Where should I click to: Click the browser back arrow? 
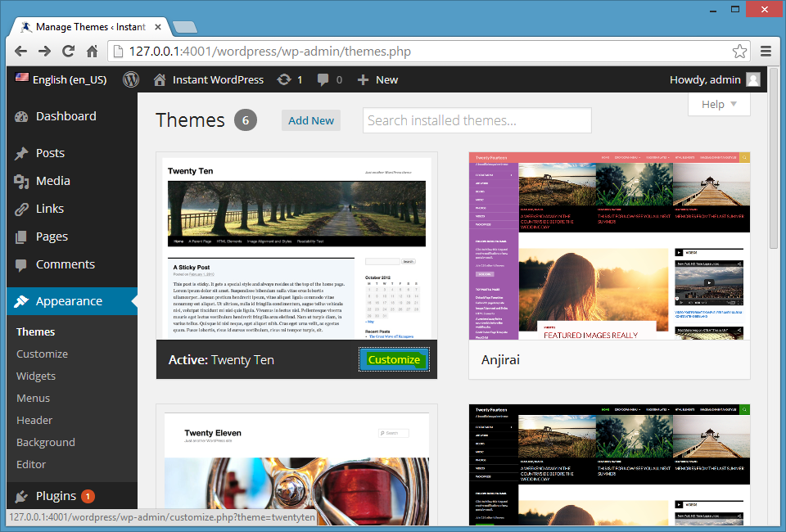pos(21,52)
